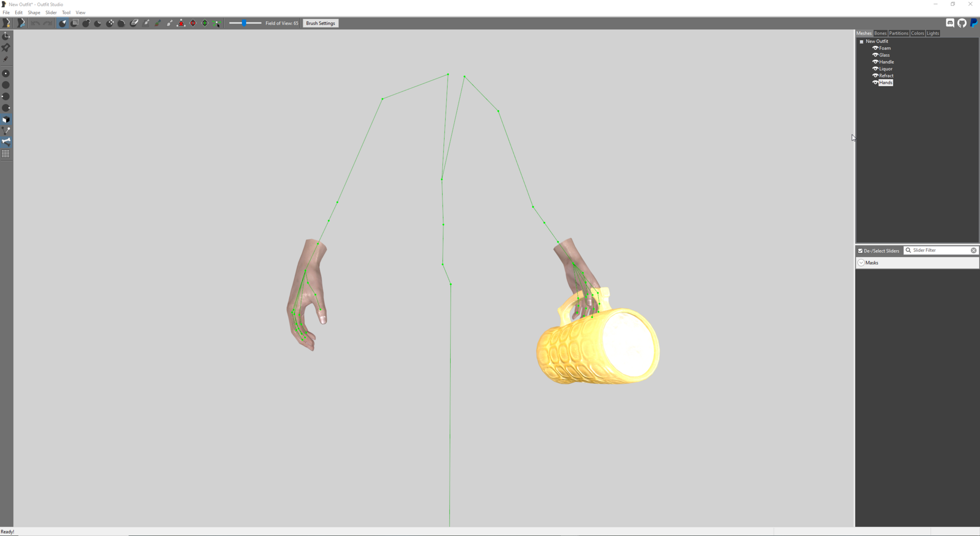Open the Tool menu

click(66, 12)
